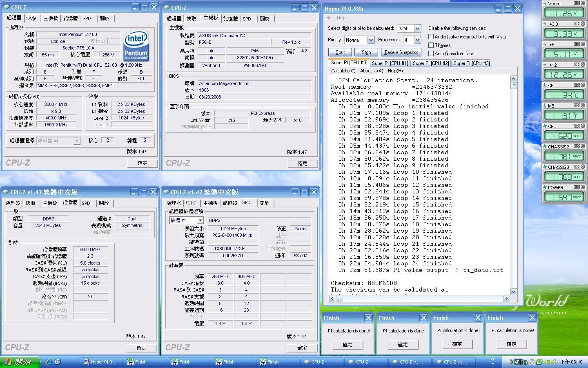Click the Checksum: 8B0F61D8 line
Viewport: 588px width, 368px height.
(363, 283)
